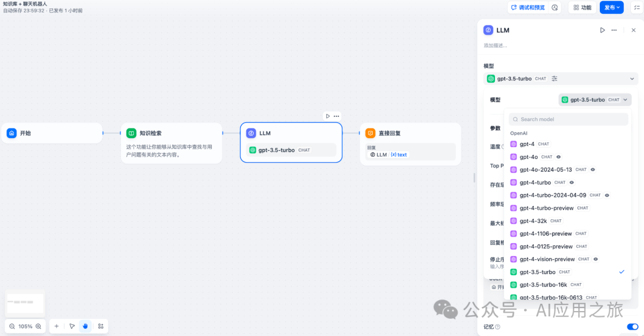
Task: Click the vision eye icon beside gpt-4o
Action: click(559, 157)
